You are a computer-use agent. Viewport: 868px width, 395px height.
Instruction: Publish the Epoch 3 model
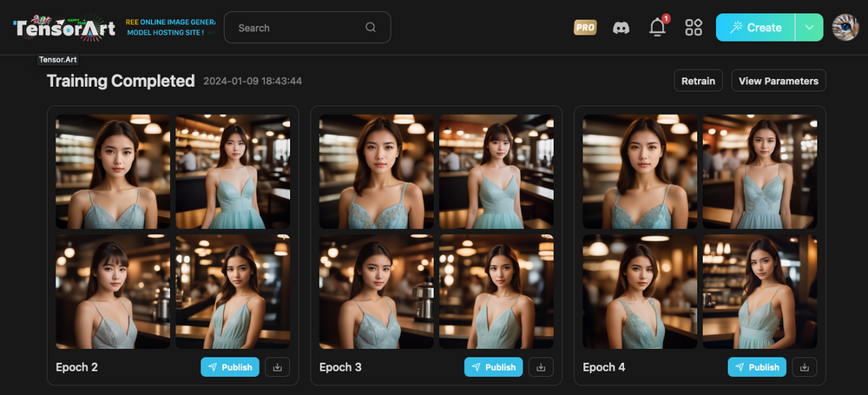coord(493,367)
